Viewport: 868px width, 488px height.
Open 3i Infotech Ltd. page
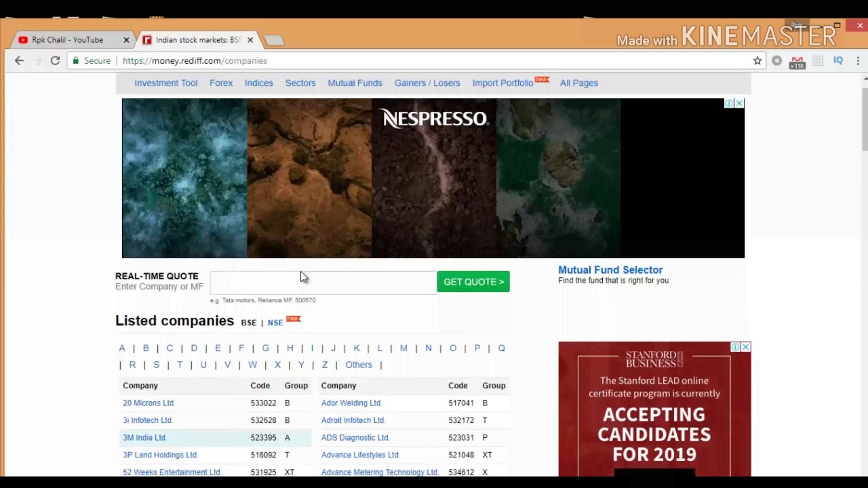click(x=148, y=420)
